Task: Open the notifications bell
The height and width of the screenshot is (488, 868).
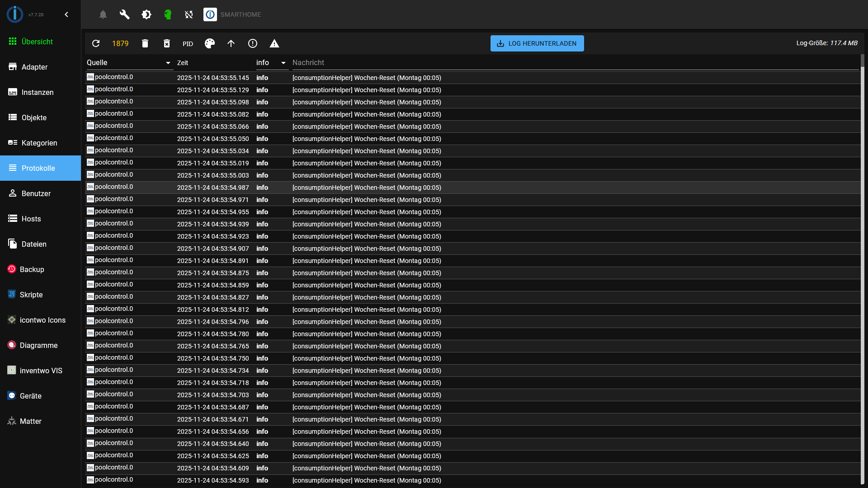Action: coord(103,14)
